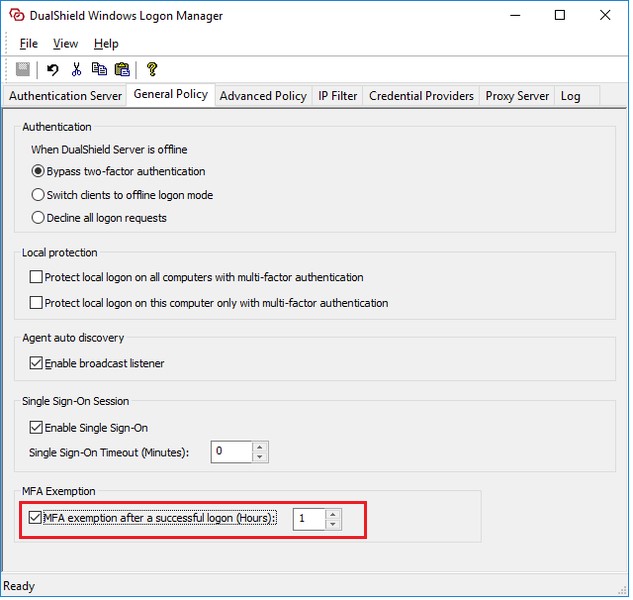This screenshot has width=633, height=600.
Task: Click the MFA exemption hours value field
Action: coord(309,519)
